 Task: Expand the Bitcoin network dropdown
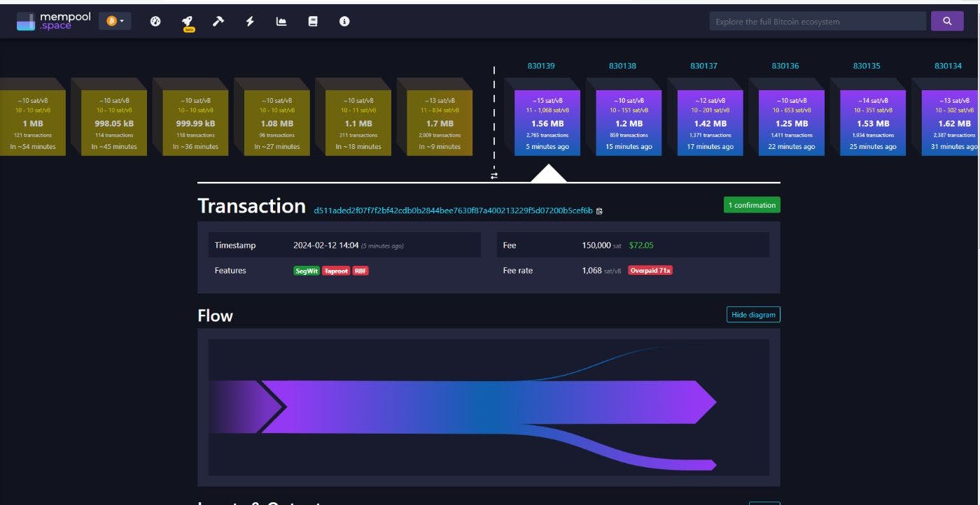pyautogui.click(x=115, y=22)
